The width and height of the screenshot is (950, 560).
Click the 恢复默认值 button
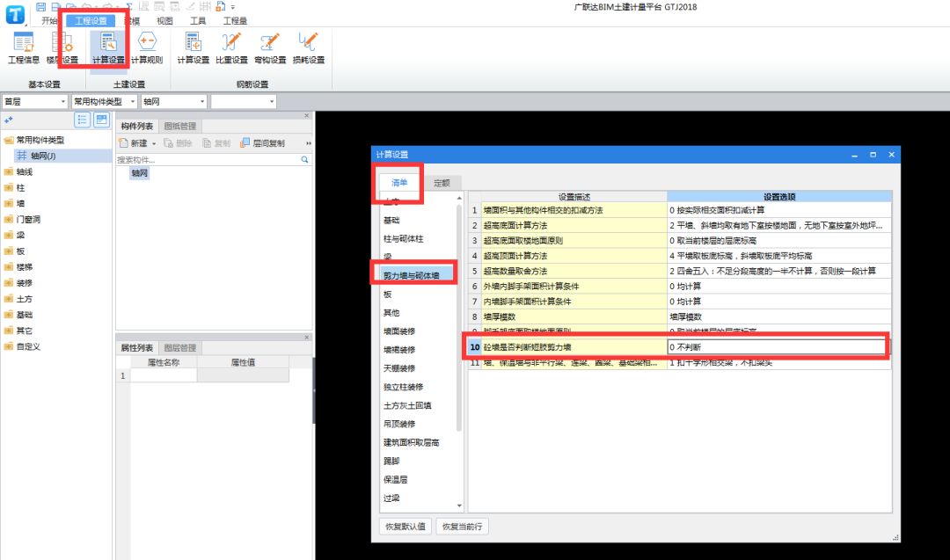[x=406, y=526]
